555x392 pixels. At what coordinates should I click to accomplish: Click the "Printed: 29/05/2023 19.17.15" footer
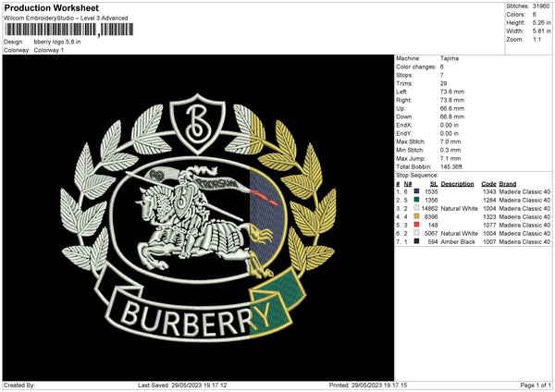point(368,386)
